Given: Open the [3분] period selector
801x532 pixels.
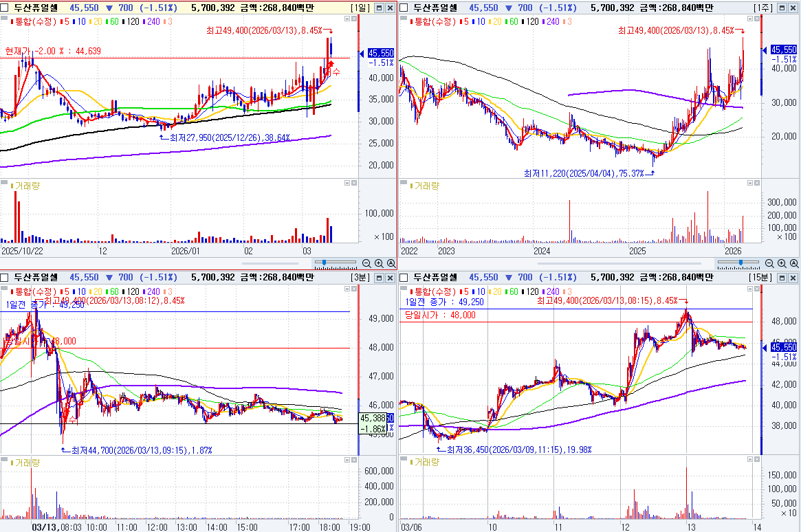Looking at the screenshot, I should click(x=361, y=278).
